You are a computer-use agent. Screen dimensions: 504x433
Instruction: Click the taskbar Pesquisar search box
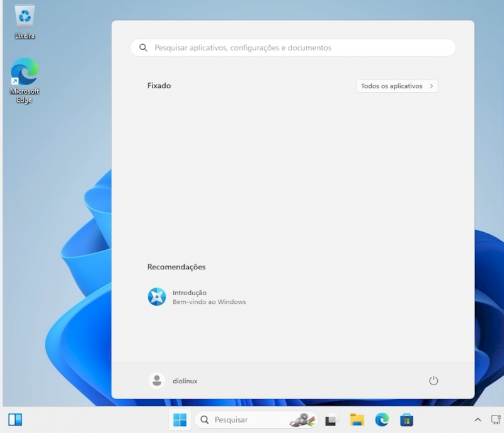tap(256, 420)
